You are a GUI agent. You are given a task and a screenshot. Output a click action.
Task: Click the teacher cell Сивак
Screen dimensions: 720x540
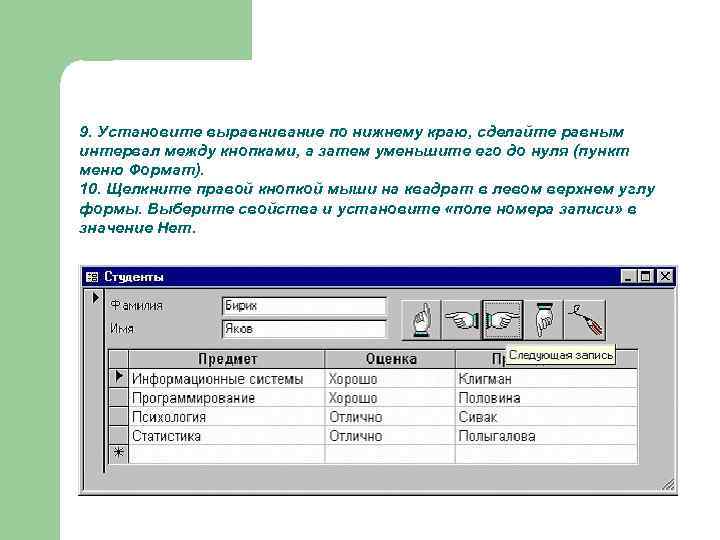pos(546,417)
